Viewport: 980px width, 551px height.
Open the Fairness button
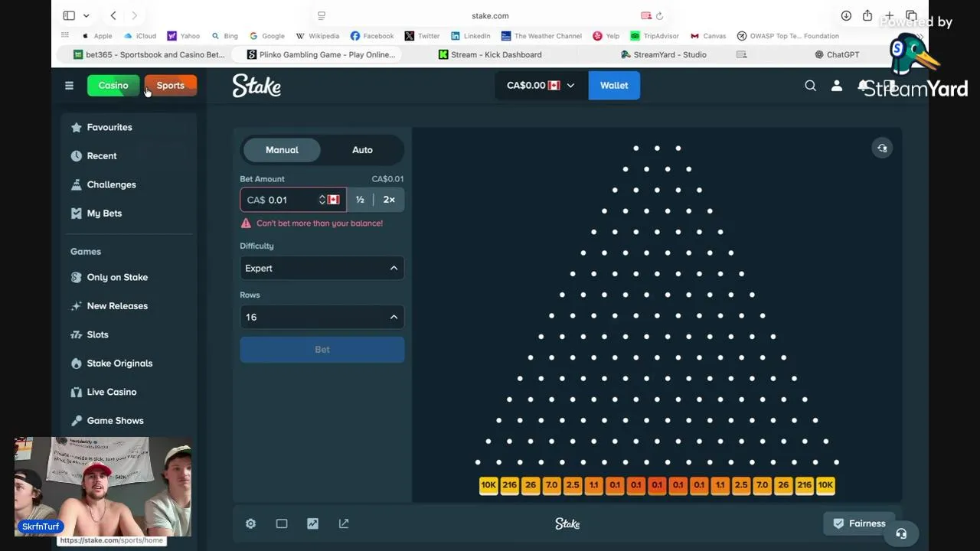point(859,523)
